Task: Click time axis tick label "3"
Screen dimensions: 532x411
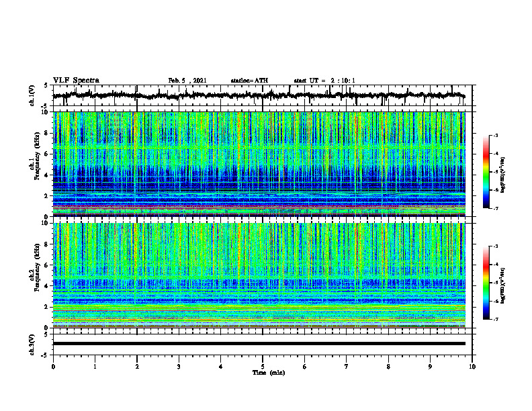Action: [179, 367]
